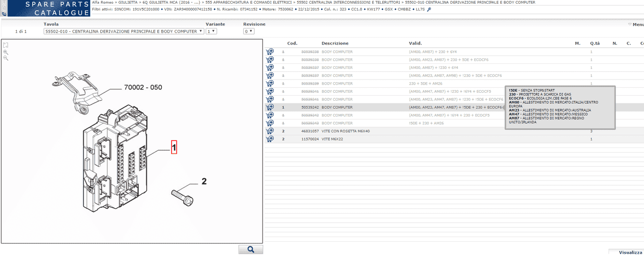Image resolution: width=644 pixels, height=255 pixels.
Task: Click the Descrizione column header
Action: pyautogui.click(x=335, y=43)
